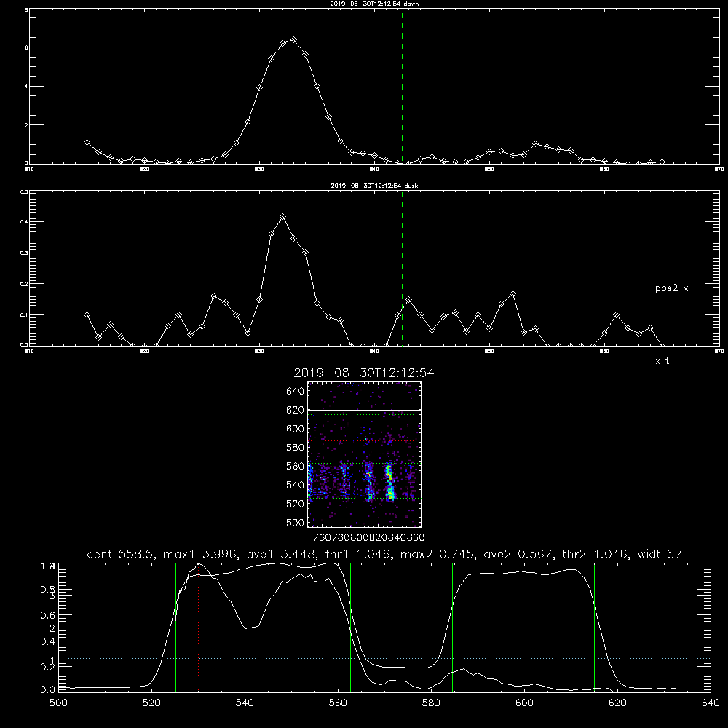Click green dashed marker near 842 in dawn plot
This screenshot has width=728, height=728.
(402, 88)
